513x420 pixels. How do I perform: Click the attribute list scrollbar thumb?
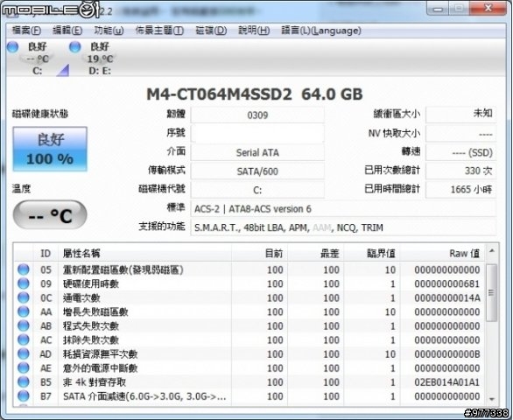click(491, 292)
